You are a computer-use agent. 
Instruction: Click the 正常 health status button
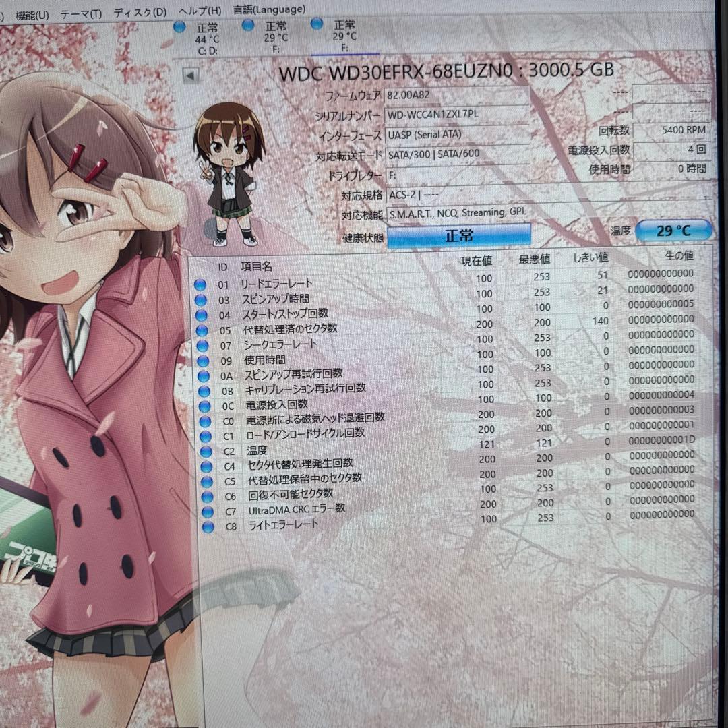point(462,234)
